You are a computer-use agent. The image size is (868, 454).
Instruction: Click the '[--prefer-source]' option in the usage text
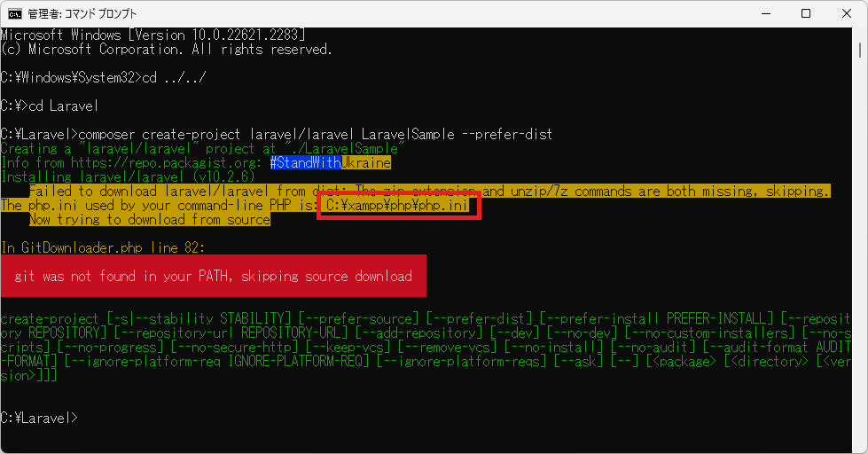pos(359,319)
